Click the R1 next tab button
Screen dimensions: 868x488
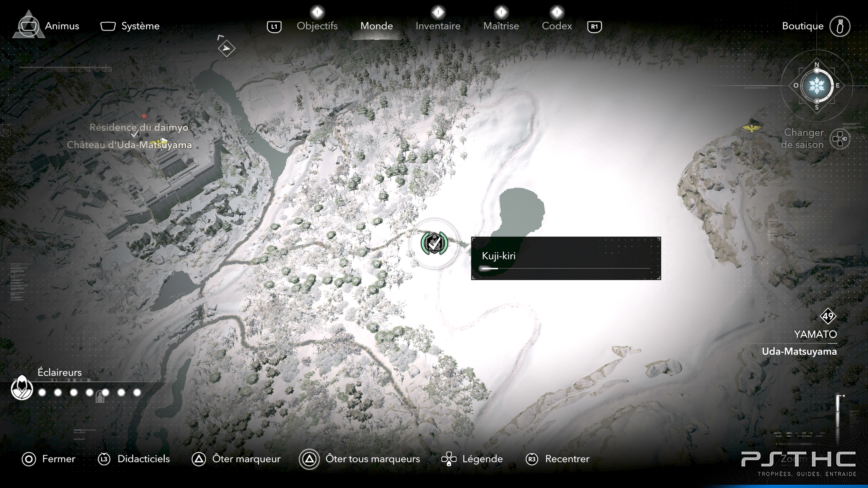(594, 27)
